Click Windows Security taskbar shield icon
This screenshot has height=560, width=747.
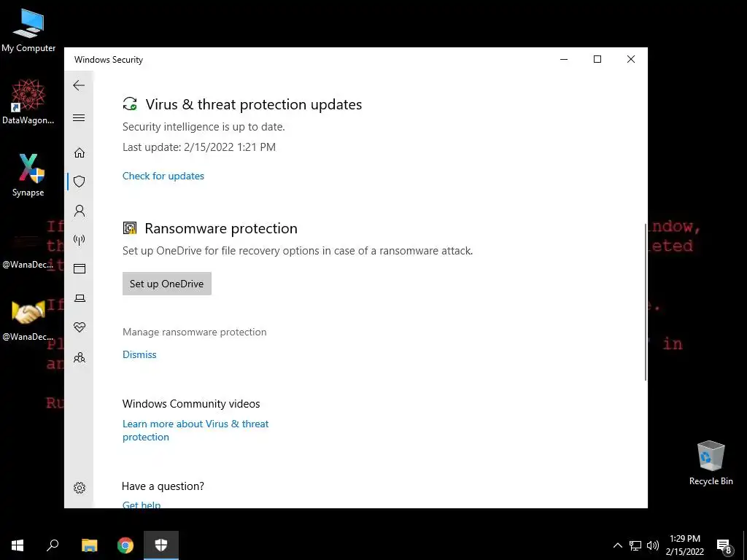[x=161, y=545]
